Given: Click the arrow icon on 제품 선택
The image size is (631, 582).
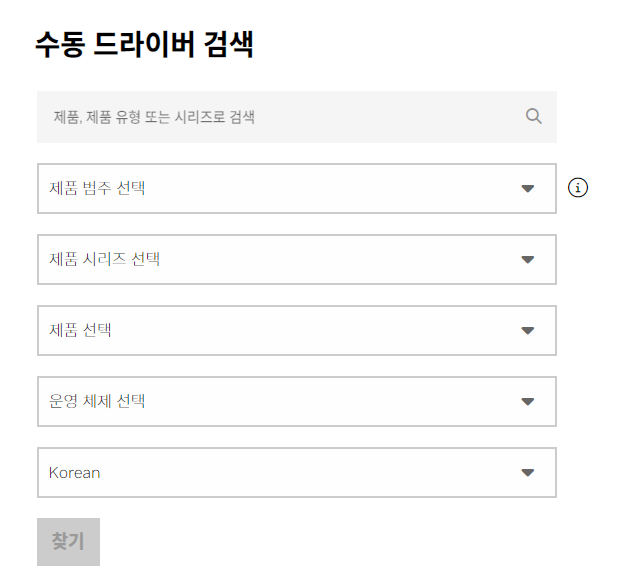Looking at the screenshot, I should [x=528, y=331].
